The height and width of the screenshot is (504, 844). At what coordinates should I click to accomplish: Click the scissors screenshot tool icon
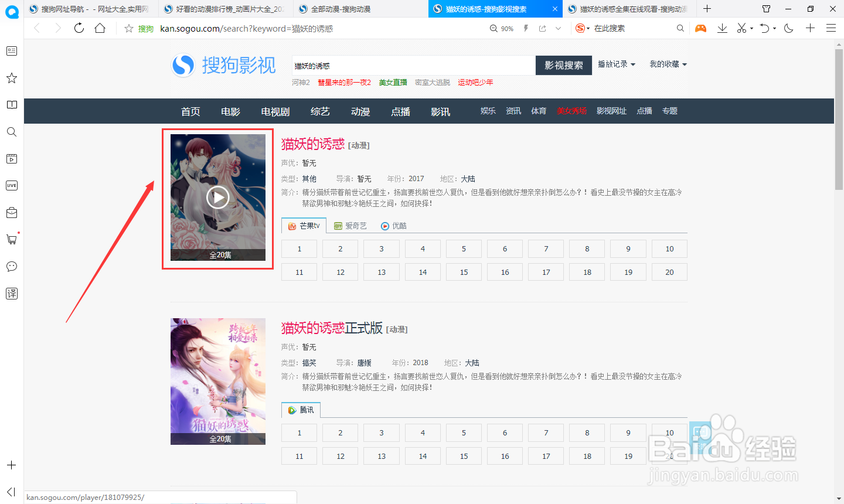tap(741, 28)
